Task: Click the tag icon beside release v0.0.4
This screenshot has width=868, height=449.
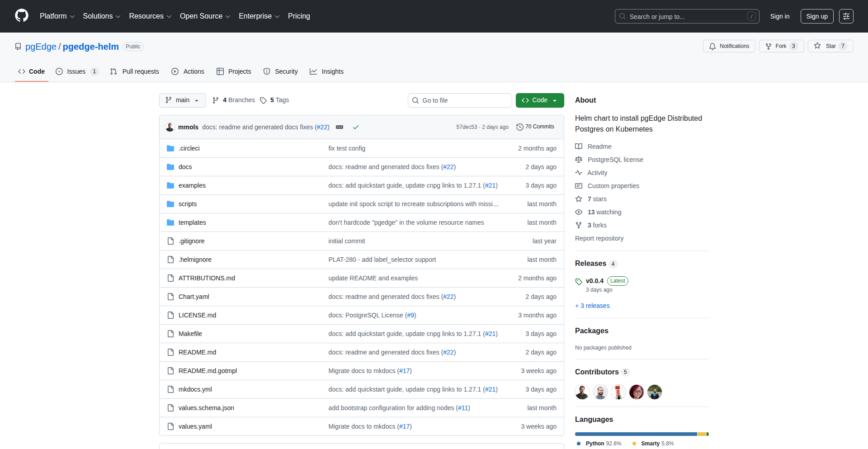Action: 579,281
